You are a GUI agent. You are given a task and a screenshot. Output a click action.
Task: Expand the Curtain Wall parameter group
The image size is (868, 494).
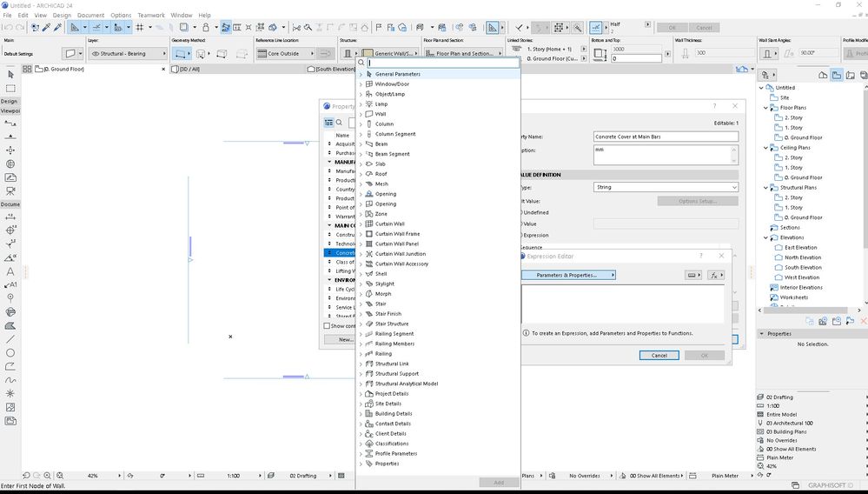361,224
